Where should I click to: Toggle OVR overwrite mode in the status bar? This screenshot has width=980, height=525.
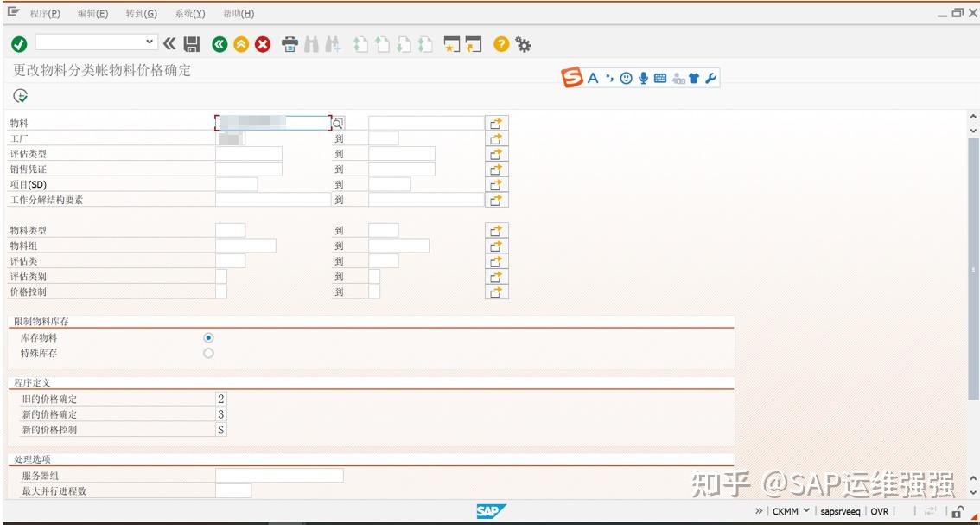(x=881, y=511)
